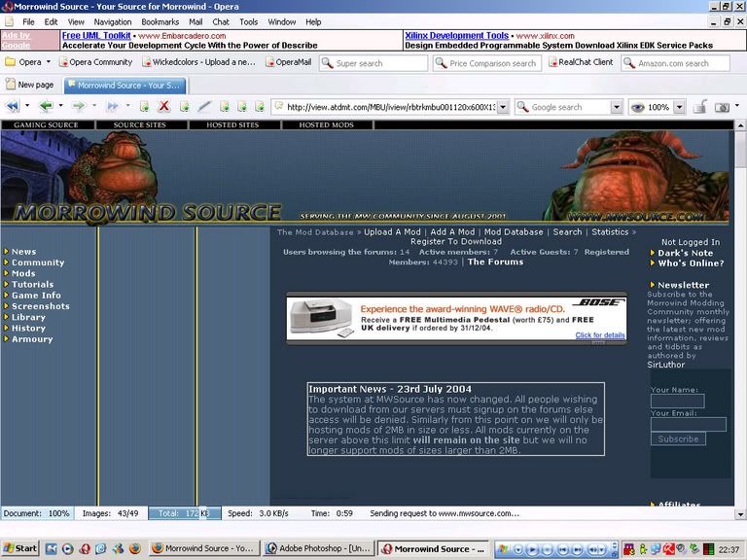747x560 pixels.
Task: Open the Forward history dropdown arrow
Action: [94, 105]
